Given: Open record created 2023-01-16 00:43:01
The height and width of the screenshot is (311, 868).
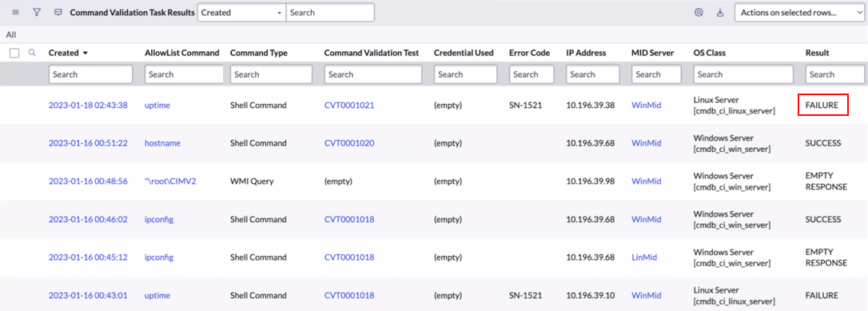Looking at the screenshot, I should click(88, 295).
